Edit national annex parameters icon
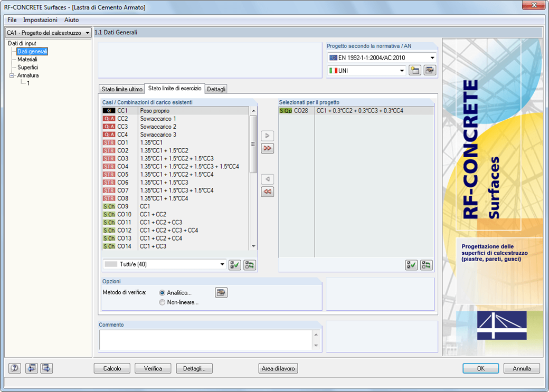Screen dimensions: 549x392 click(430, 70)
